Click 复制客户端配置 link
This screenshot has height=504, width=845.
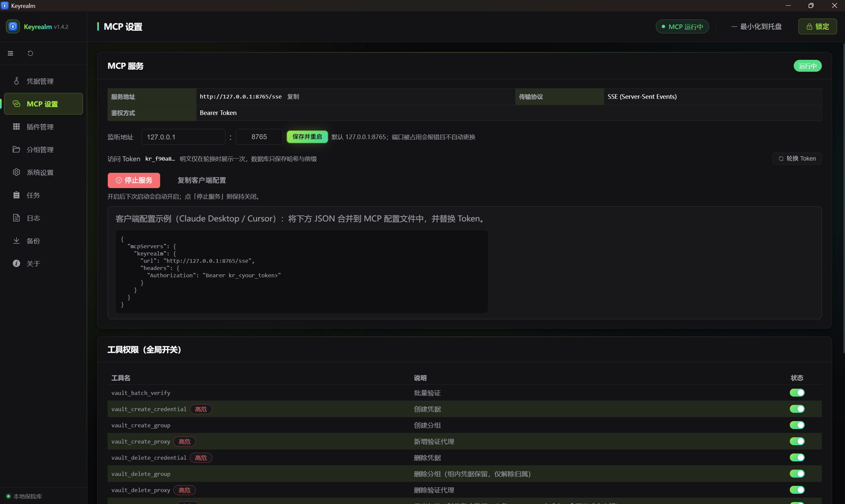(x=202, y=180)
